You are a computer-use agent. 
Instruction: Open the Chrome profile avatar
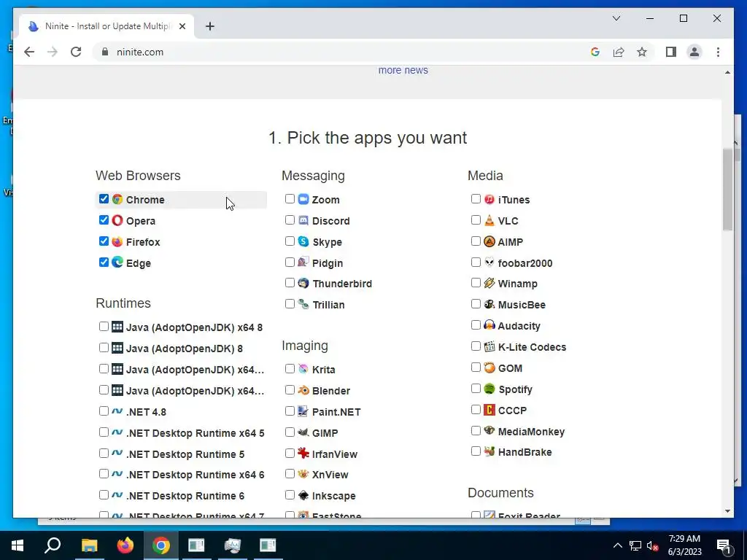694,52
